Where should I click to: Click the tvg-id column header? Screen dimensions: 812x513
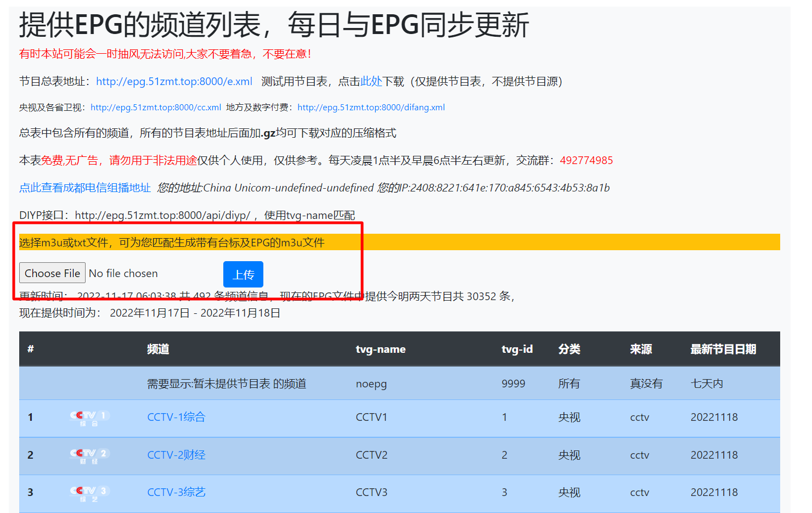(517, 349)
